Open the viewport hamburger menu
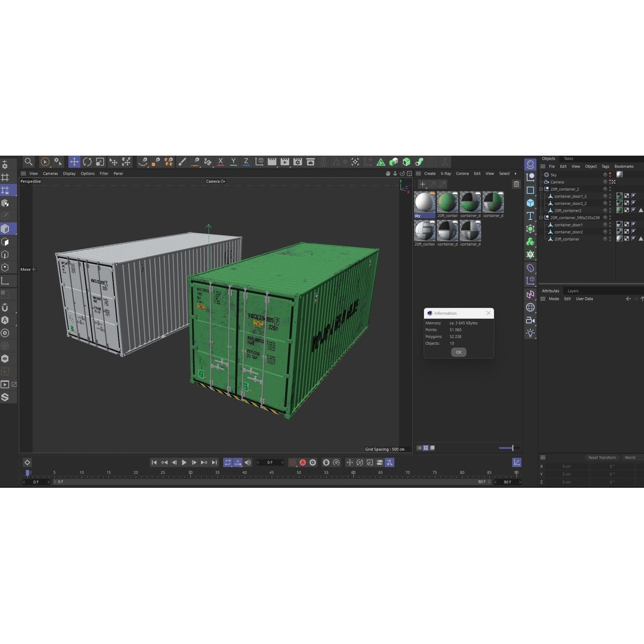Image resolution: width=644 pixels, height=644 pixels. [x=23, y=174]
